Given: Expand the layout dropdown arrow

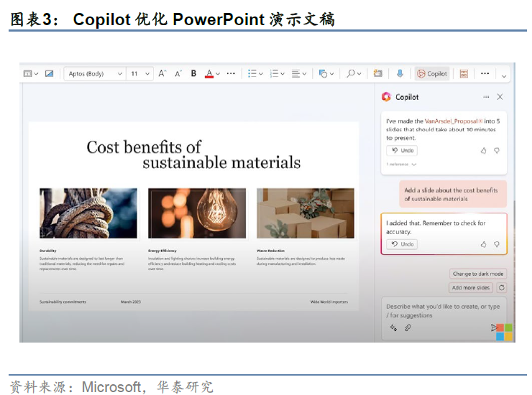Looking at the screenshot, I should 36,73.
